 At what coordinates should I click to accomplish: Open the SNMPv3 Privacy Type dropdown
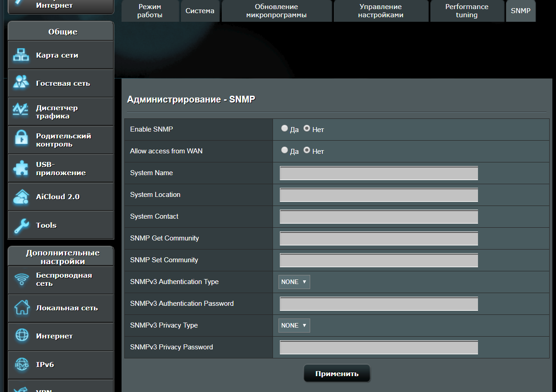(x=294, y=325)
